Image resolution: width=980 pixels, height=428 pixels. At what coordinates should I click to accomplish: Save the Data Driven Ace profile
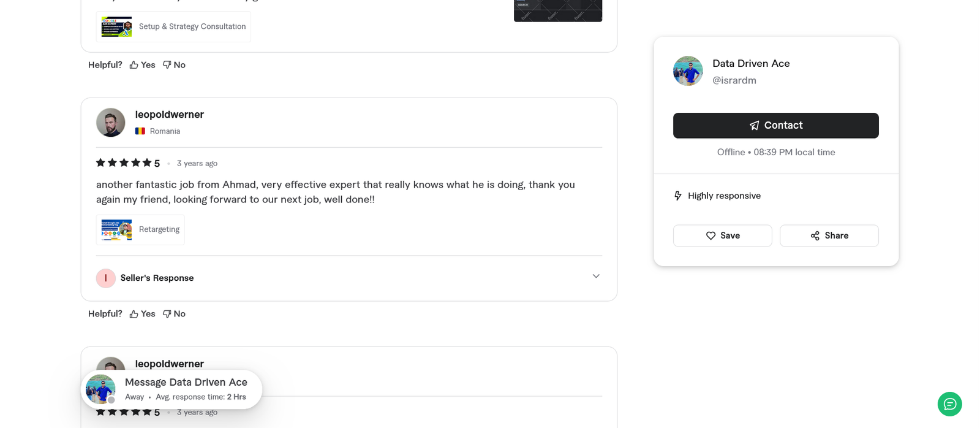[722, 235]
